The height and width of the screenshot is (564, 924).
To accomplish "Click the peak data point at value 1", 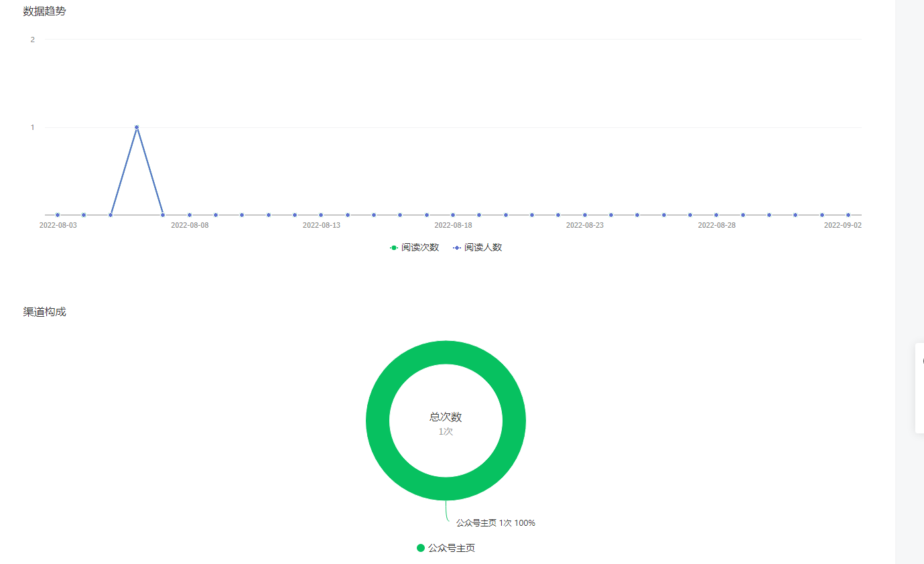I will click(x=137, y=127).
